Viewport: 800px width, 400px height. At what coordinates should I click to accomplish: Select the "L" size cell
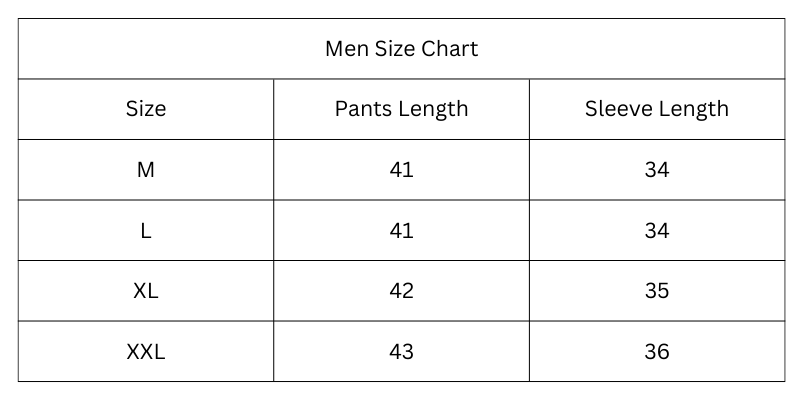tap(146, 231)
